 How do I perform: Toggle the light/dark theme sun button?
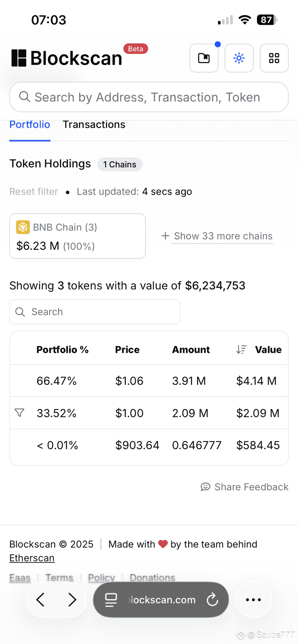point(239,58)
